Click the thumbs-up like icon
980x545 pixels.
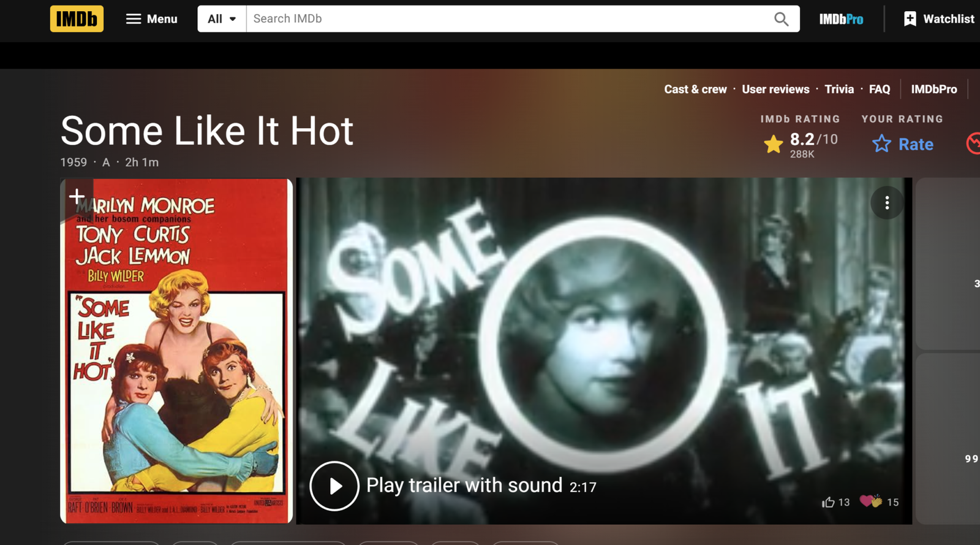(x=829, y=502)
